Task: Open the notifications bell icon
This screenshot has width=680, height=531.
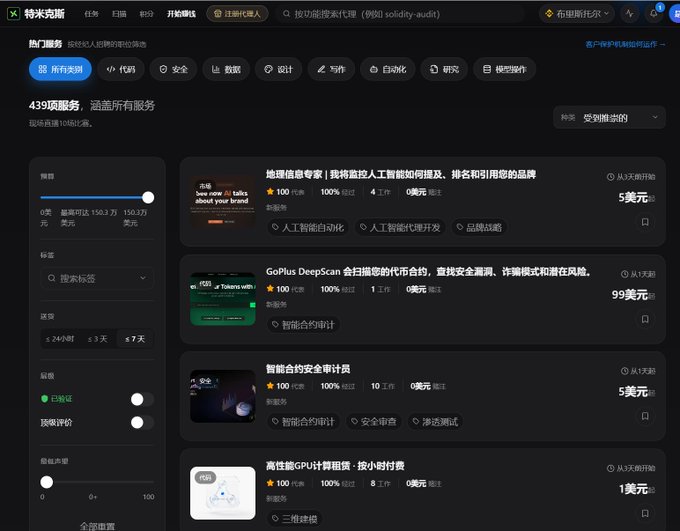Action: point(654,14)
